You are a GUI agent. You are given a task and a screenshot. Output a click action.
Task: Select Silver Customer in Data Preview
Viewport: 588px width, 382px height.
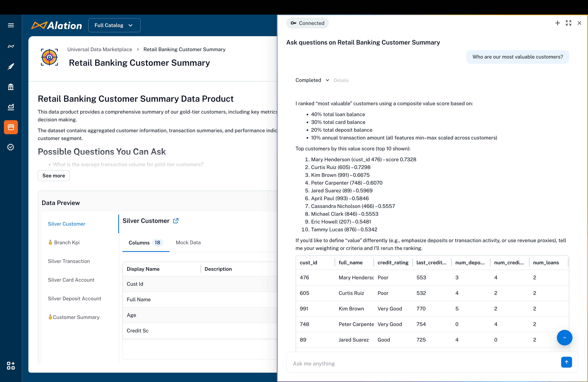[66, 224]
